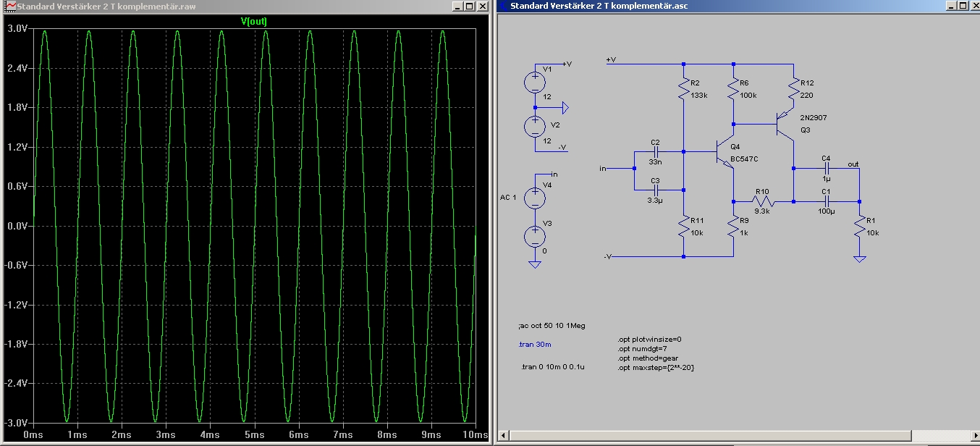Close the waveform .raw window
This screenshot has width=980, height=446.
[x=481, y=6]
